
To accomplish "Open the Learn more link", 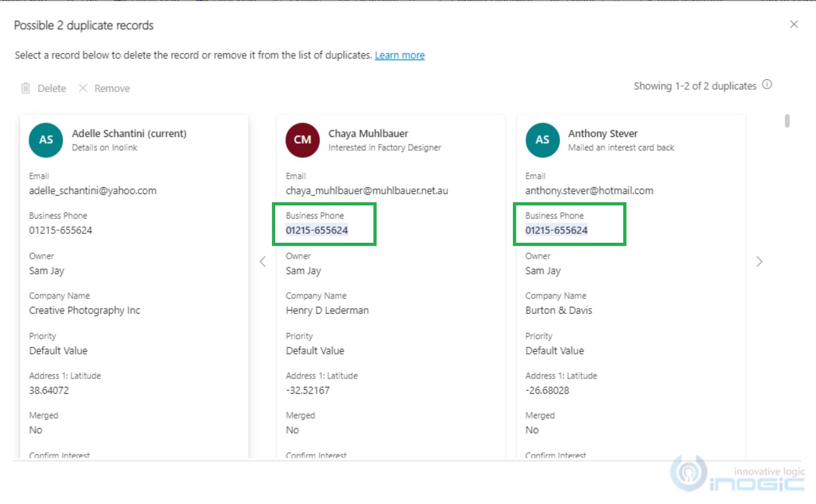I will pyautogui.click(x=399, y=55).
